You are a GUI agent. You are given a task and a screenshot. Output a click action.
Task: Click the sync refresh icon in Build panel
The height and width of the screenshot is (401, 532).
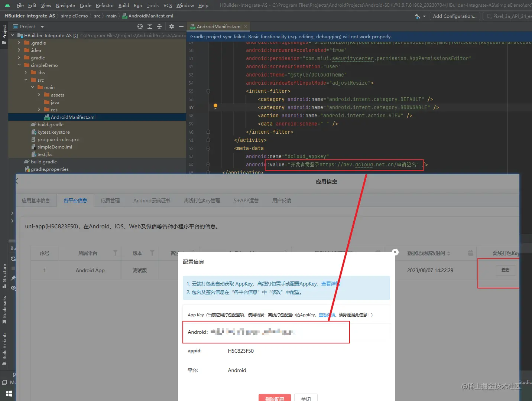(x=13, y=259)
